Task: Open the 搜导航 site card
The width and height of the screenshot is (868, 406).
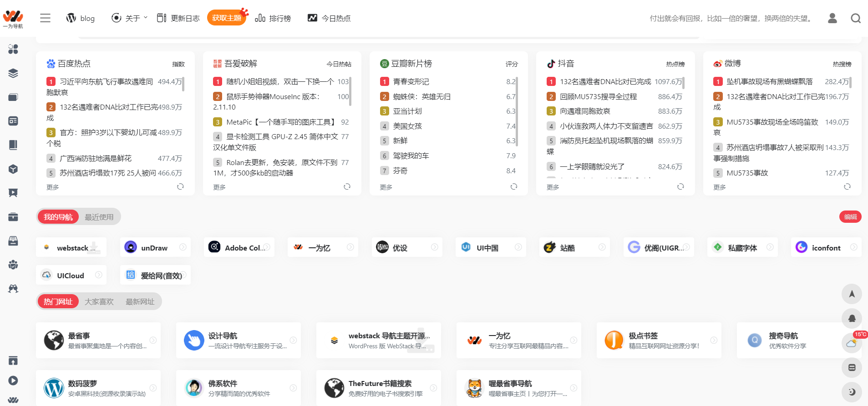Action: click(799, 340)
